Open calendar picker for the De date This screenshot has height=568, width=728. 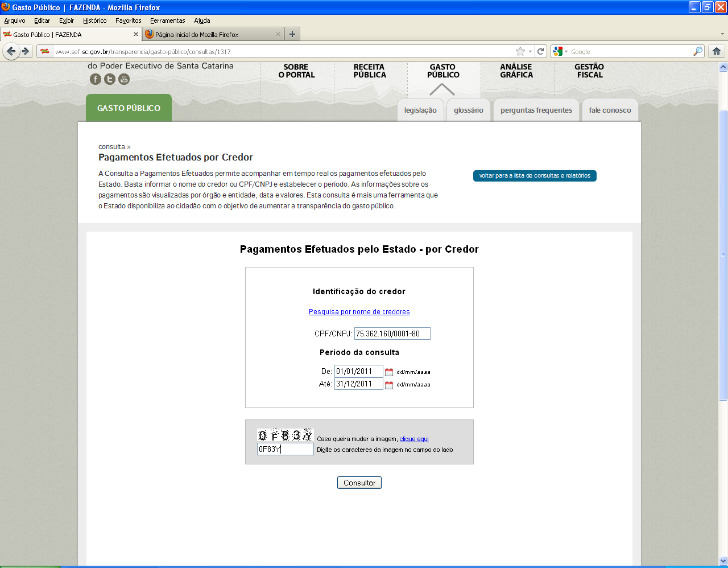tap(389, 372)
